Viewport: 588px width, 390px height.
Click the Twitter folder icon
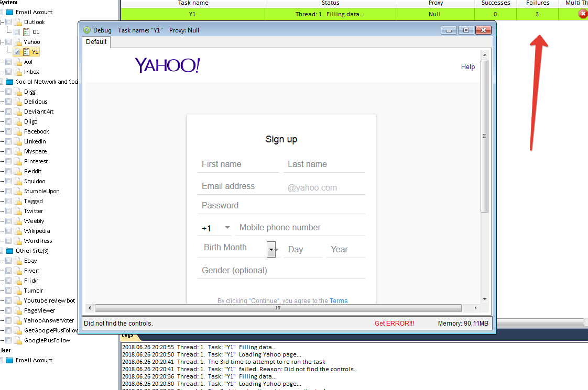[18, 211]
